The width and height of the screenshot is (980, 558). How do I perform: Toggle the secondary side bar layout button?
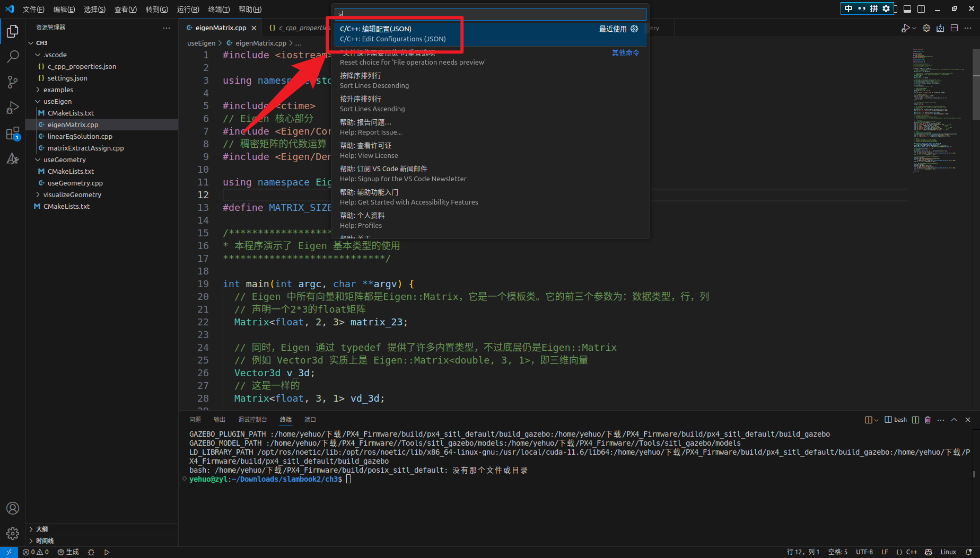[921, 9]
